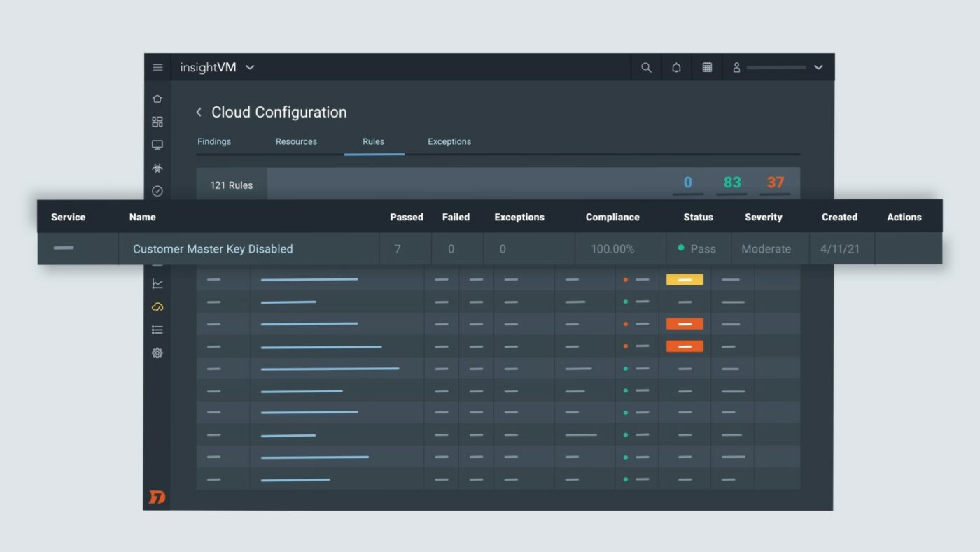980x552 pixels.
Task: Sort by the Name column header
Action: coord(142,217)
